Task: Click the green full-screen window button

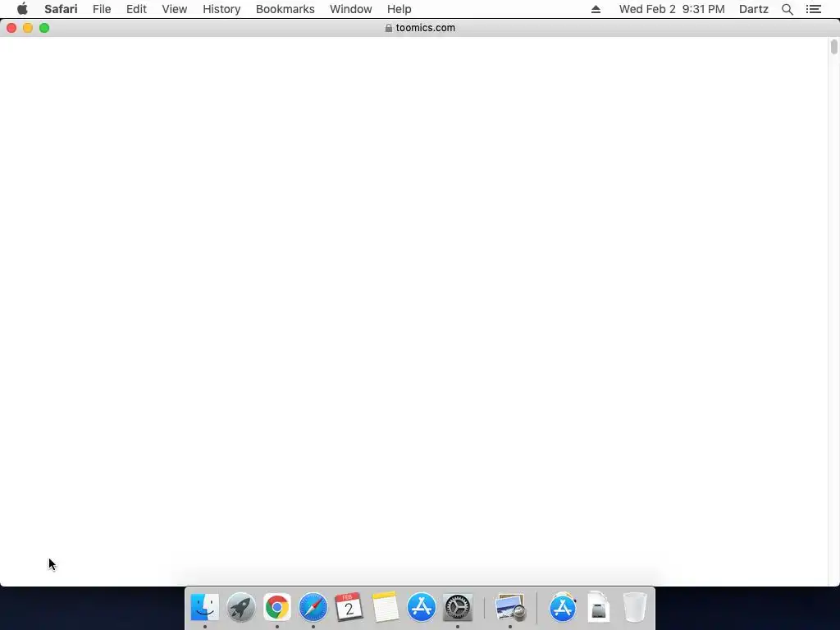Action: [44, 28]
